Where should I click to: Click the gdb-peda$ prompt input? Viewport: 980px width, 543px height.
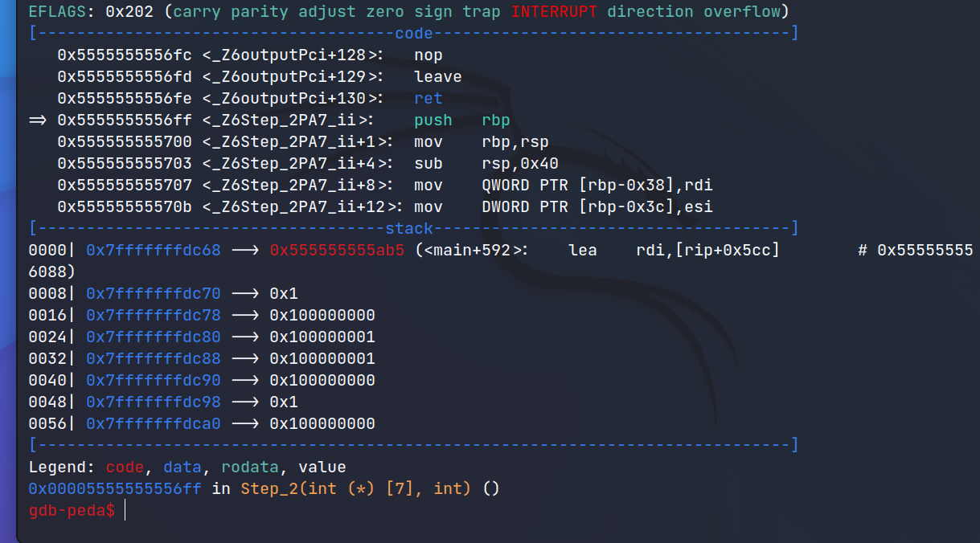click(x=125, y=510)
